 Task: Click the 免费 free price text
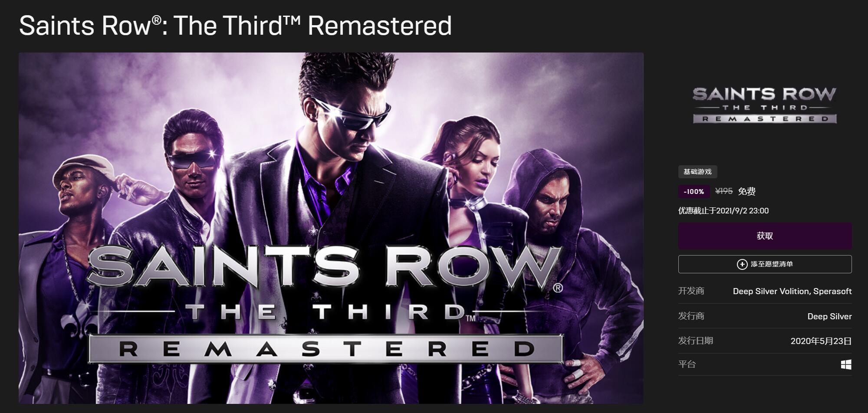pyautogui.click(x=747, y=191)
